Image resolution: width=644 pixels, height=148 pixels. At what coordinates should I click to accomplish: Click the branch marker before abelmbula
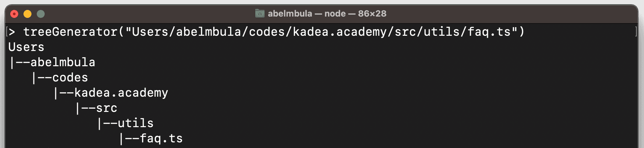20,62
